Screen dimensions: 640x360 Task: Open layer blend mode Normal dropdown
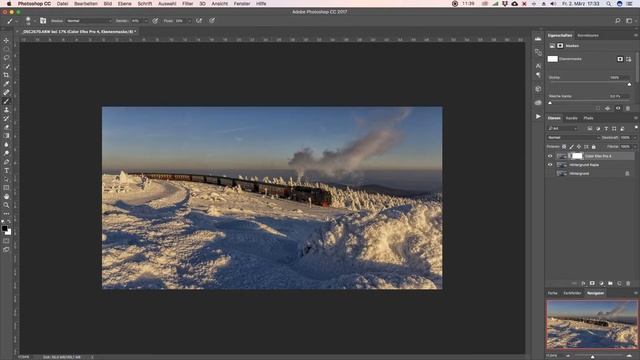pyautogui.click(x=573, y=138)
